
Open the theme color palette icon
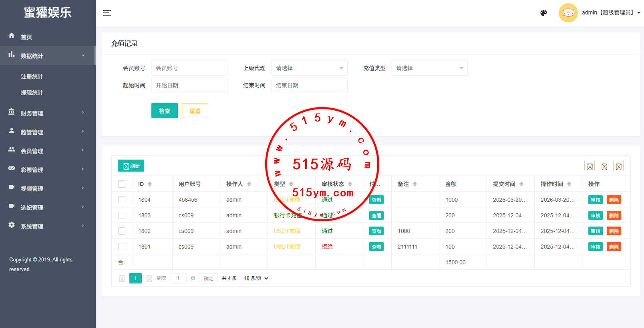tap(543, 13)
